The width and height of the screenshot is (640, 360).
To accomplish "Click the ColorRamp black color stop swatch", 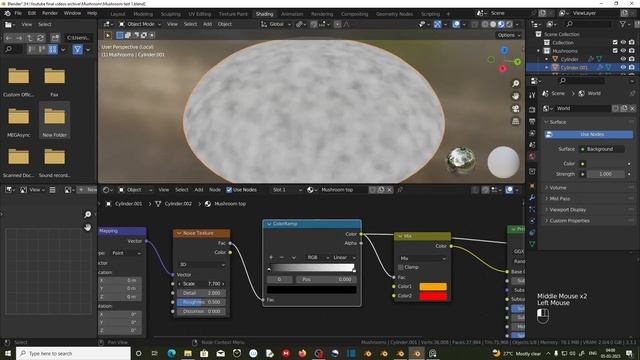I will pyautogui.click(x=311, y=289).
